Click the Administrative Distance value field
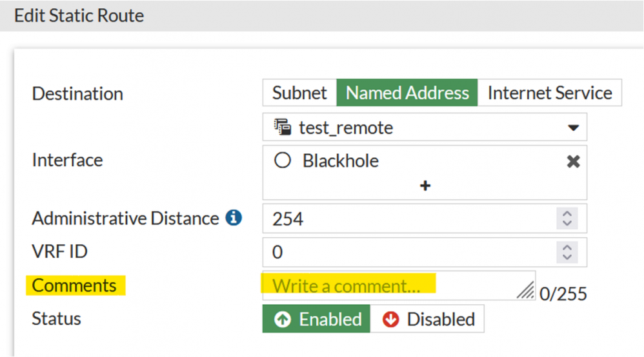This screenshot has height=357, width=644. click(x=407, y=219)
